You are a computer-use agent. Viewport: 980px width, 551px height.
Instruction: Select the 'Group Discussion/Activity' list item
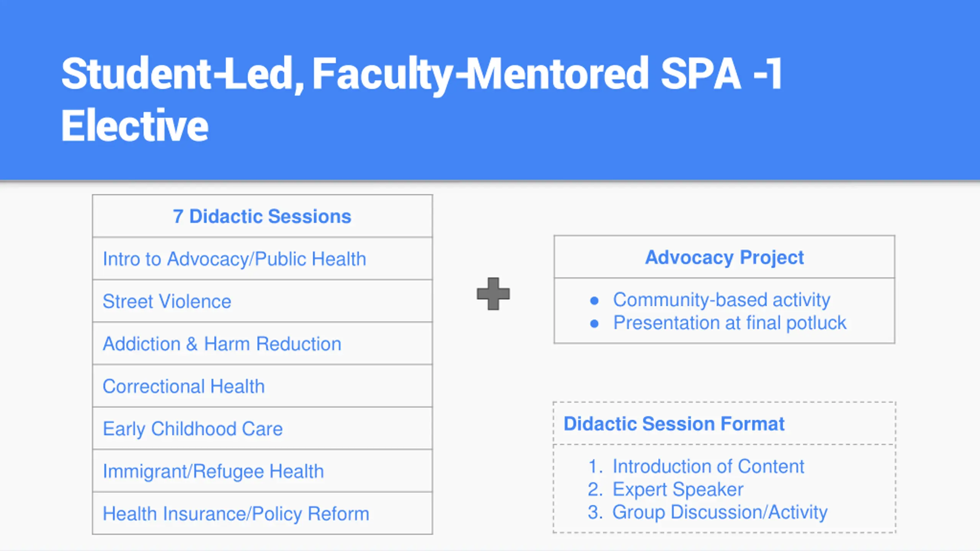tap(720, 512)
